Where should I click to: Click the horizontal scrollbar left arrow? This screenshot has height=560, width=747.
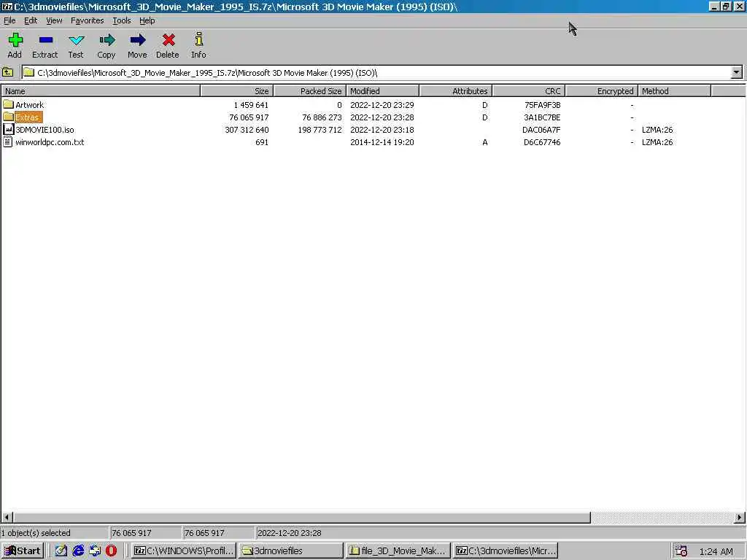click(x=7, y=517)
